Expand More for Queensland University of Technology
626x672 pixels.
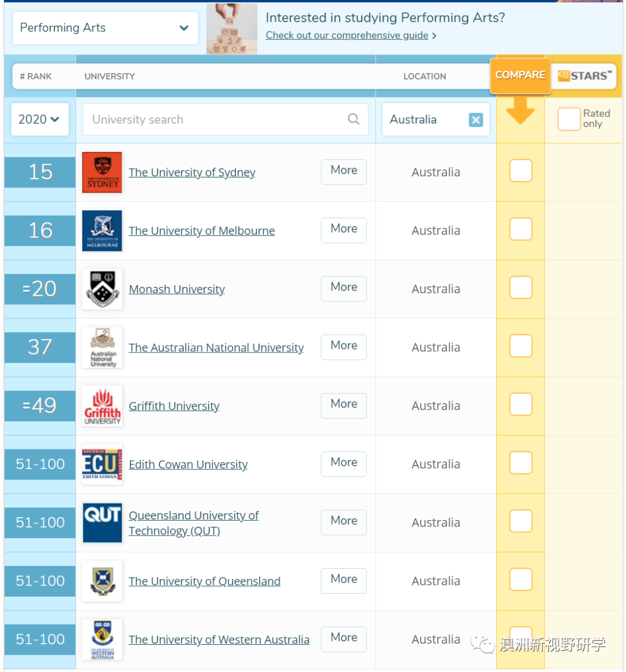pyautogui.click(x=344, y=522)
